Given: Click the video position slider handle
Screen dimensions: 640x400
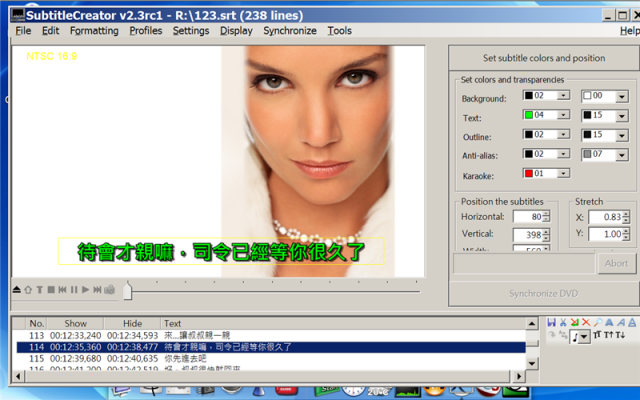Looking at the screenshot, I should (128, 291).
